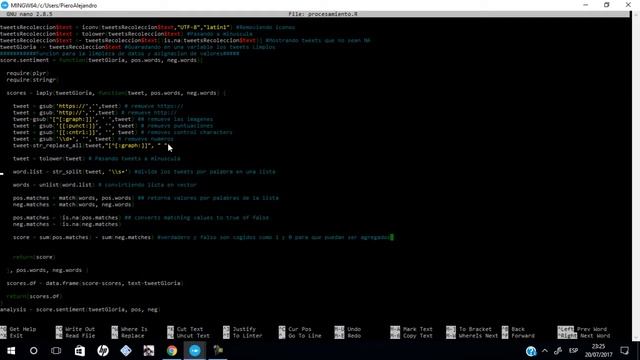This screenshot has width=640, height=360.
Task: Open Google Chrome from the taskbar
Action: pos(172,351)
